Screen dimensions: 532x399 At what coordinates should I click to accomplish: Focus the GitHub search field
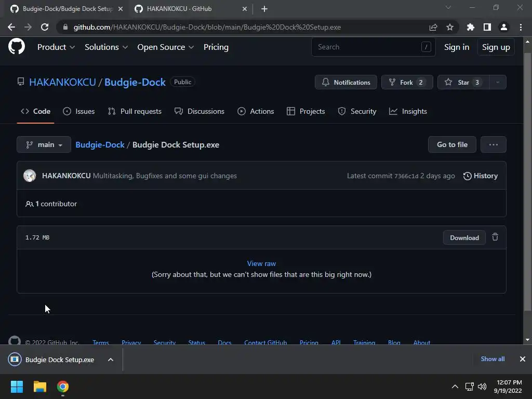[x=373, y=47]
